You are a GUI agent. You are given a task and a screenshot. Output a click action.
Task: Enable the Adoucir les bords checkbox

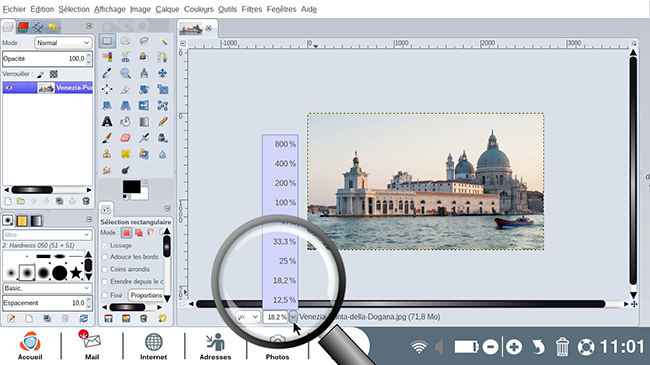click(105, 257)
